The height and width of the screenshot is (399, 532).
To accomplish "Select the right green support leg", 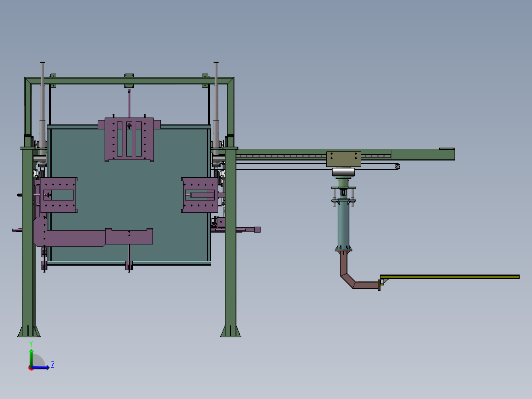I will 230,247.
